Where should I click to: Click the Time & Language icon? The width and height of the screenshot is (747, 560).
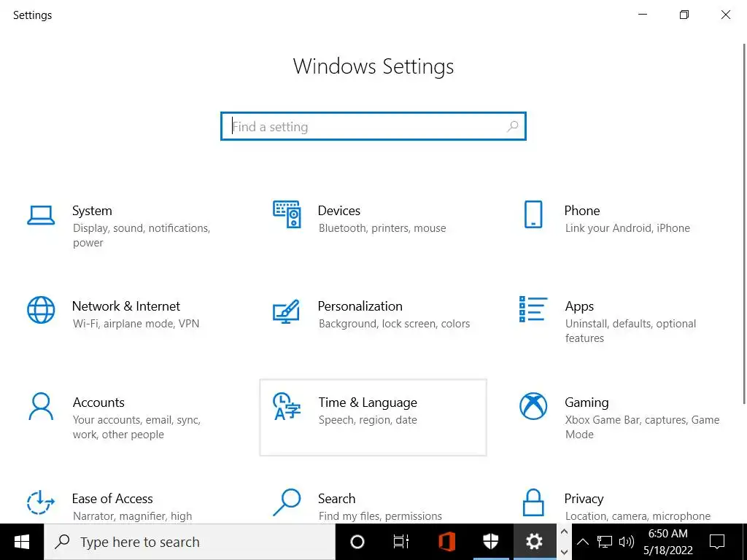click(x=286, y=406)
